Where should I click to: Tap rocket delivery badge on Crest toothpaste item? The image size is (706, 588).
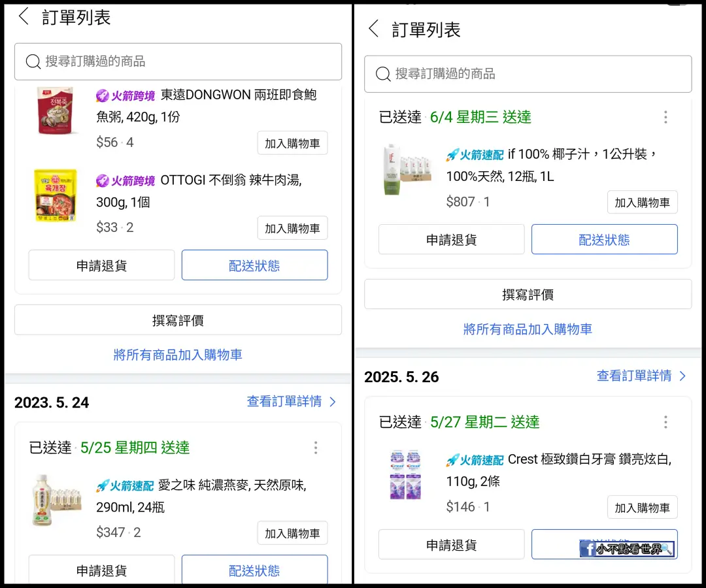tap(475, 460)
